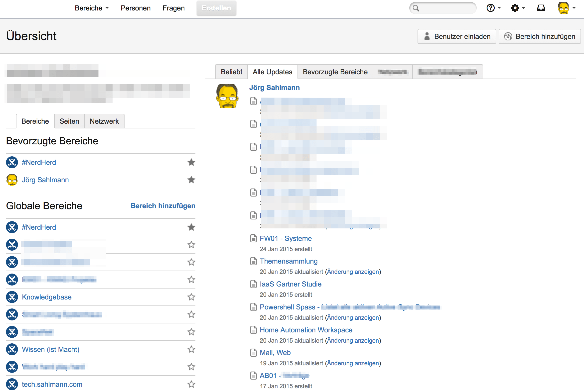Open the Bevorzugte Bereiche tab in the updates panel
This screenshot has width=584, height=392.
(335, 72)
